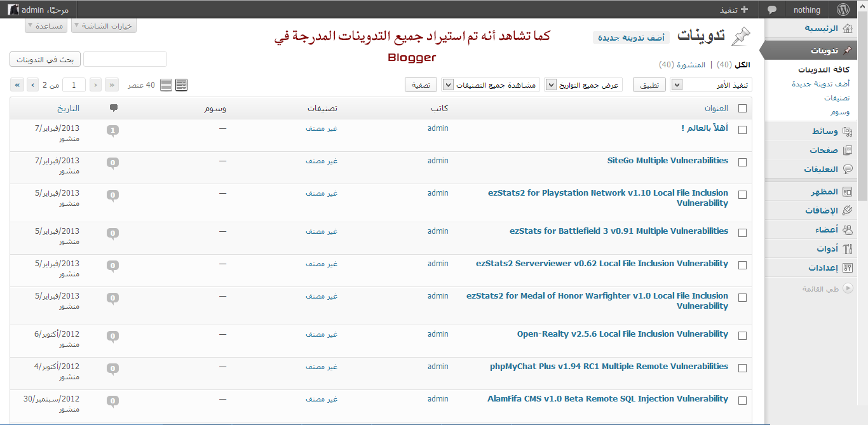The image size is (868, 425).
Task: Click the admin avatar in the admin bar
Action: [x=13, y=10]
